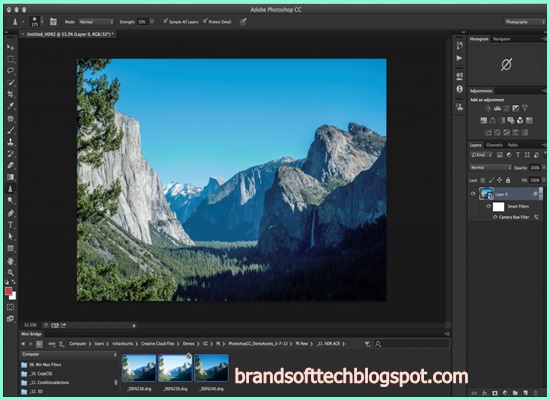Toggle lock image pixels brush icon
The height and width of the screenshot is (400, 550).
click(x=491, y=180)
